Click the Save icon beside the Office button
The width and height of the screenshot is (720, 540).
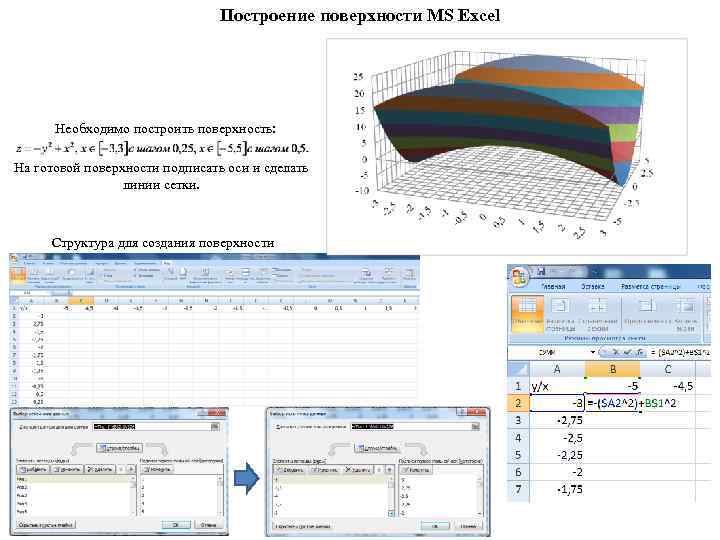point(541,271)
